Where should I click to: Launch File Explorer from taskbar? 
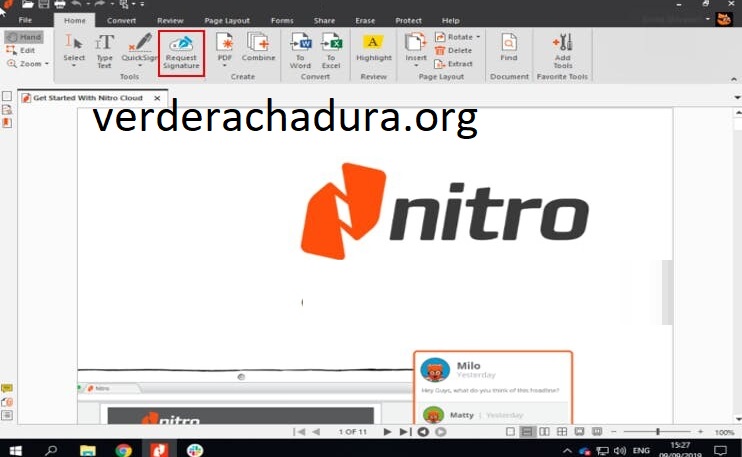[x=88, y=450]
